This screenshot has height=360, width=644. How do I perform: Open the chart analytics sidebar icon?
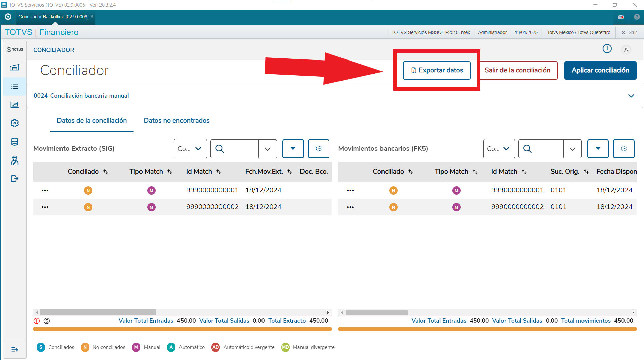[14, 105]
